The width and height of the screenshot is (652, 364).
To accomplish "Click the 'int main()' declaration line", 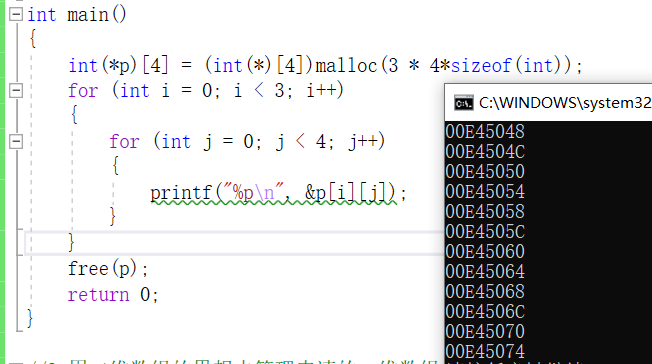I will point(77,15).
